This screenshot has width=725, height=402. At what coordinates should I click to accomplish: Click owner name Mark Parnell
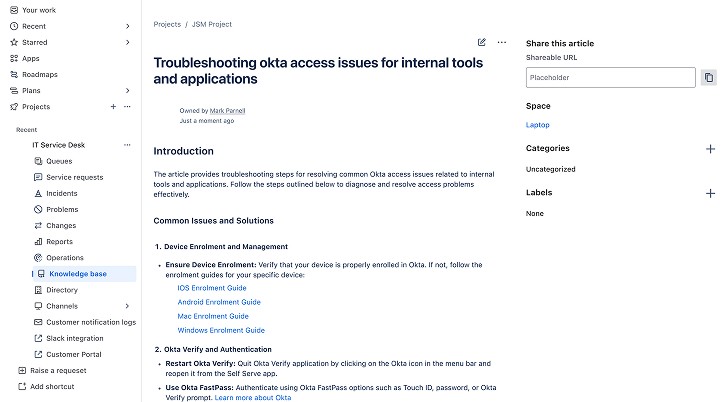pos(227,111)
